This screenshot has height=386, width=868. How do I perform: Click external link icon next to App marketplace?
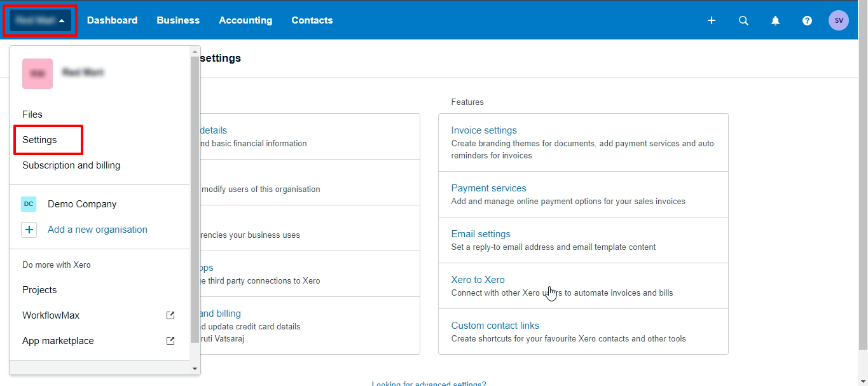[x=170, y=341]
